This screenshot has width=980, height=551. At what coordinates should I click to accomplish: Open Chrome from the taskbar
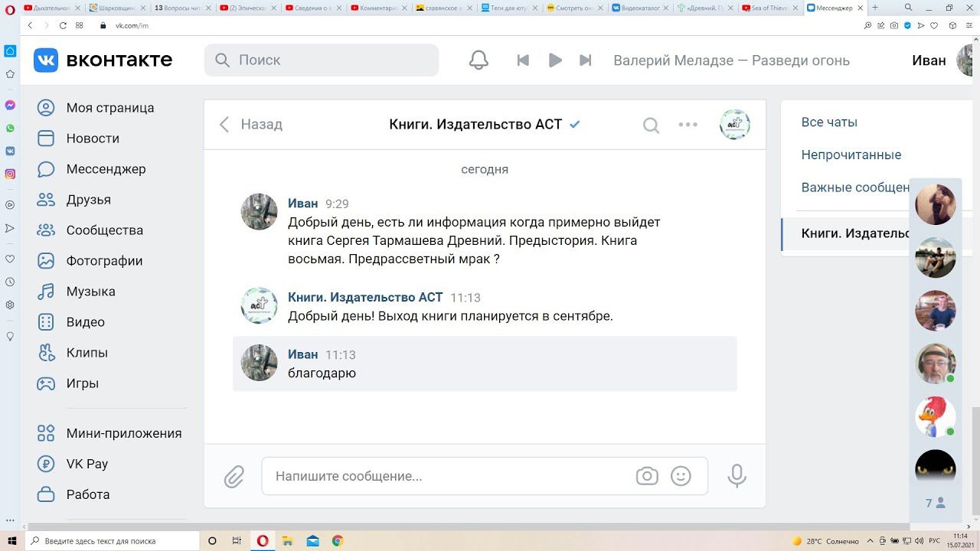coord(338,541)
